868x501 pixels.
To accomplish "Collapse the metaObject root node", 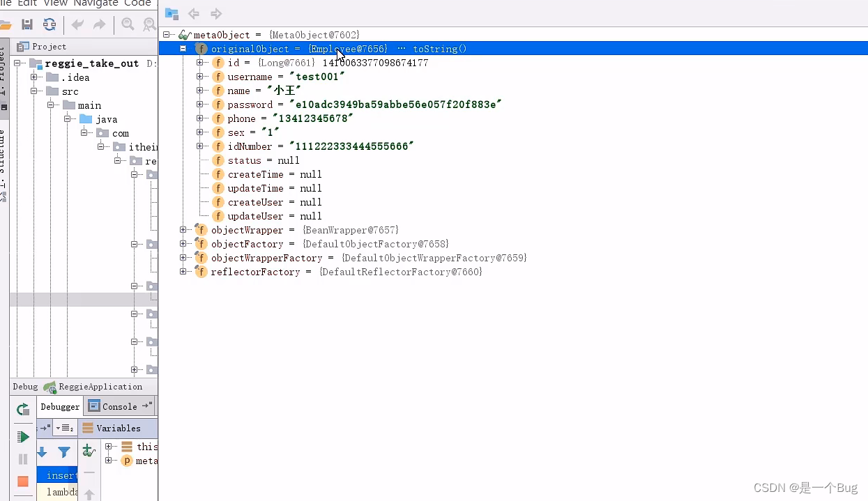I will click(167, 35).
